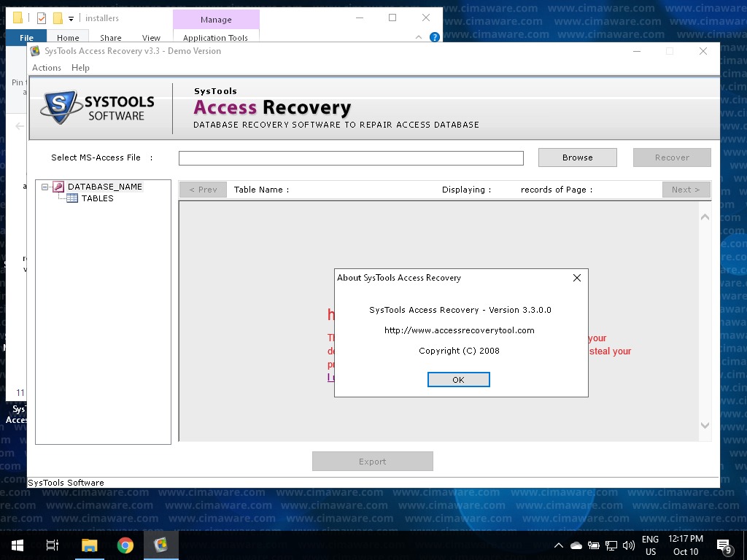Open the Actions menu
The image size is (747, 560).
pyautogui.click(x=47, y=68)
